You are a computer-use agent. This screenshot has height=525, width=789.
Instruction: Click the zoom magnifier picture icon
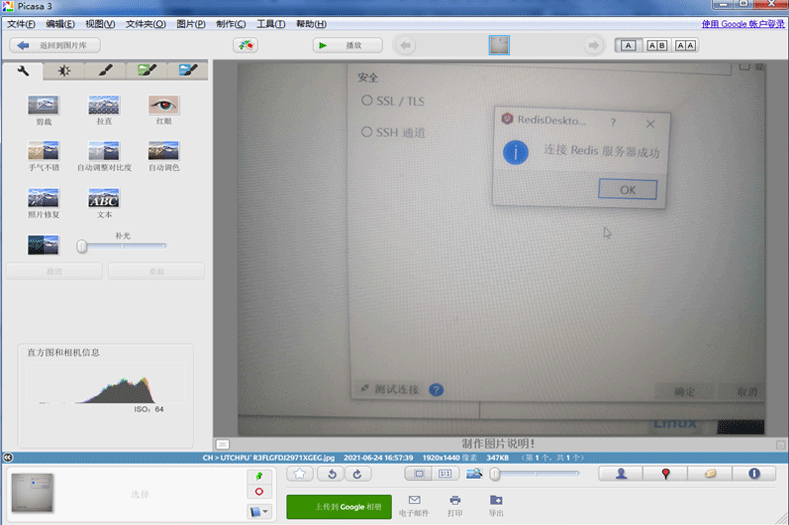(474, 474)
